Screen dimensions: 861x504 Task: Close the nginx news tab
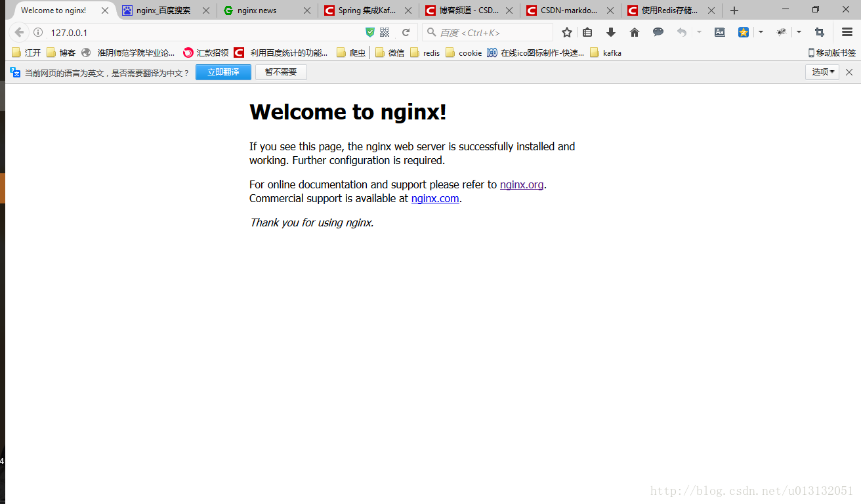click(x=307, y=10)
